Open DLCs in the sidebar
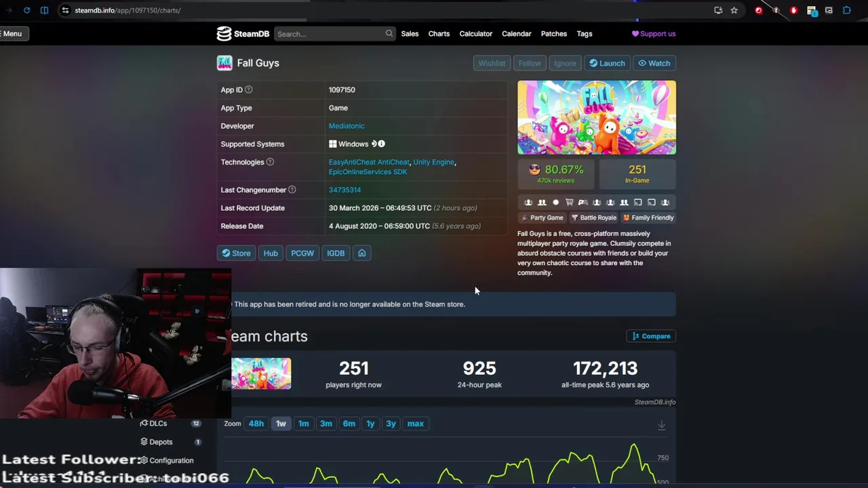This screenshot has height=488, width=868. (x=170, y=424)
